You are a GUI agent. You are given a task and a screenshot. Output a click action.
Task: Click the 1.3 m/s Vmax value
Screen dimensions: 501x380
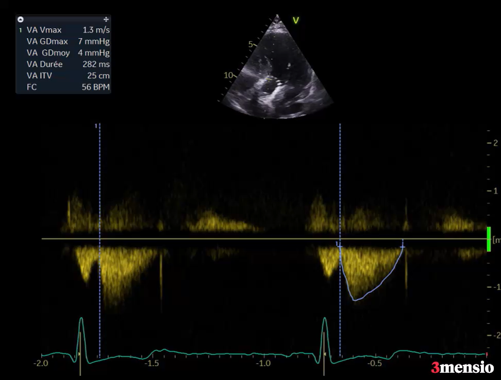96,30
